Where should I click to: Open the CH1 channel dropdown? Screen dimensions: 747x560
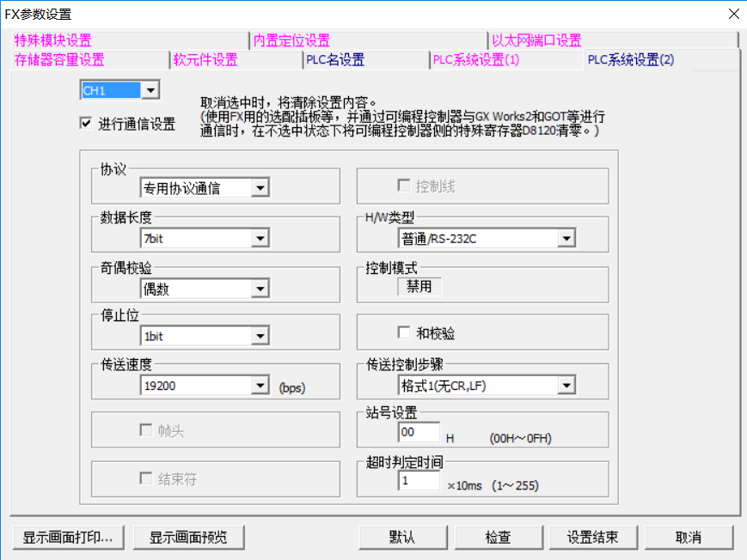click(150, 90)
